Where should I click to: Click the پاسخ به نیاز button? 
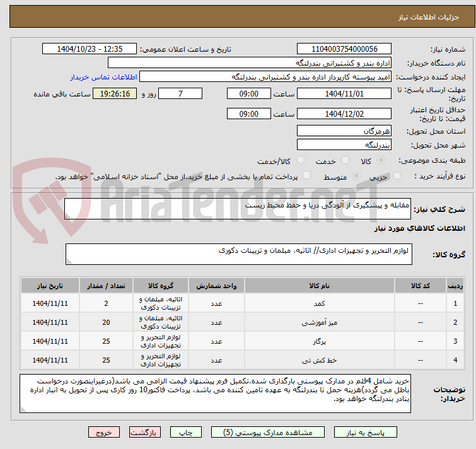[365, 432]
